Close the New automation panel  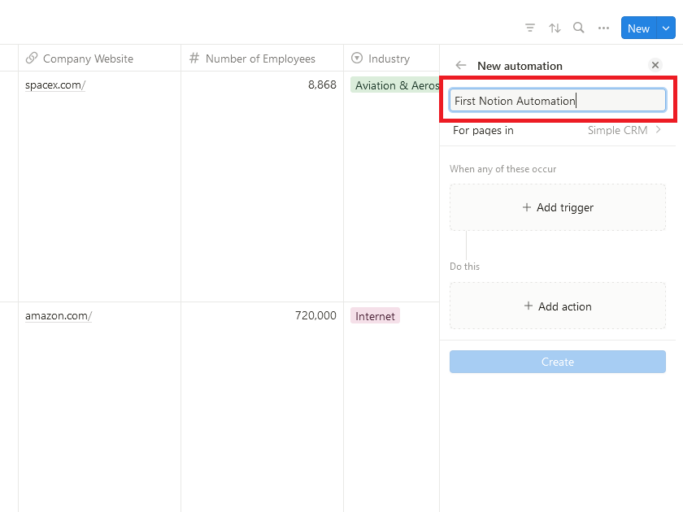(x=655, y=65)
